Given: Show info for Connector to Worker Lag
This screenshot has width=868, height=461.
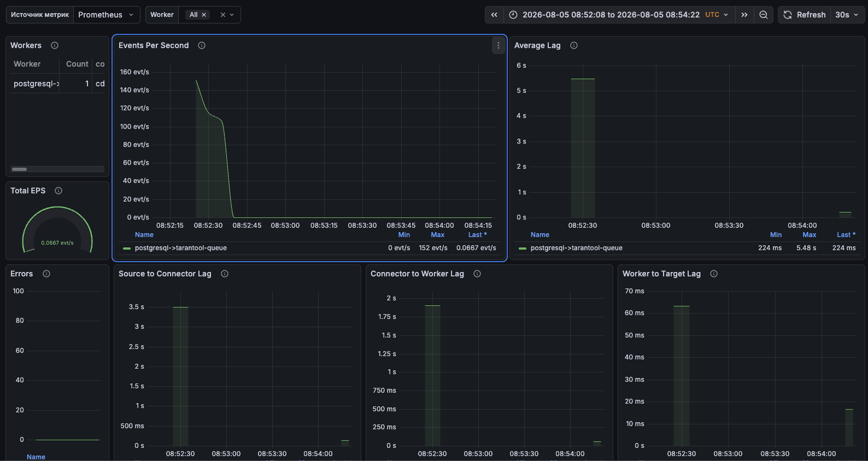Looking at the screenshot, I should point(477,274).
